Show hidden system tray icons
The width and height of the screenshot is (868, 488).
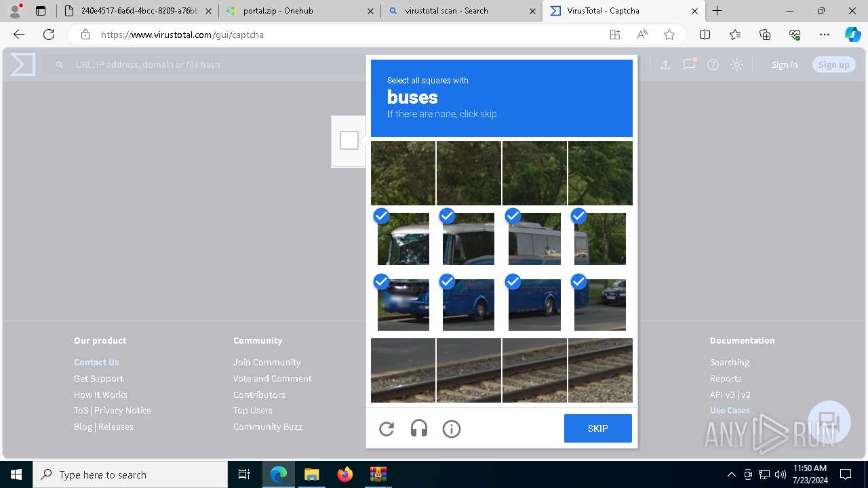tap(731, 474)
